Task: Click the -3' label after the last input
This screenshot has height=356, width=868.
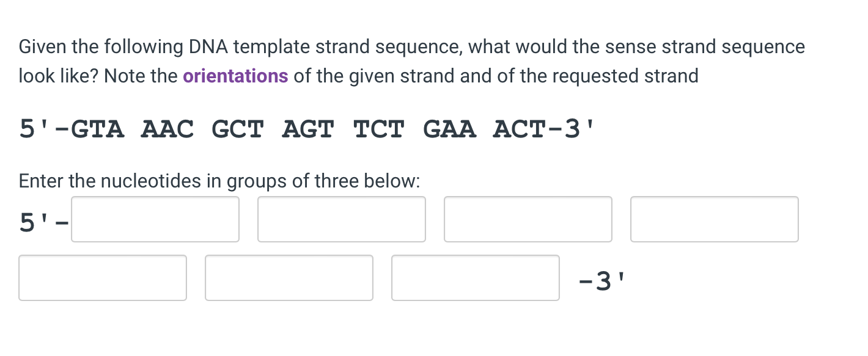Action: pyautogui.click(x=602, y=280)
